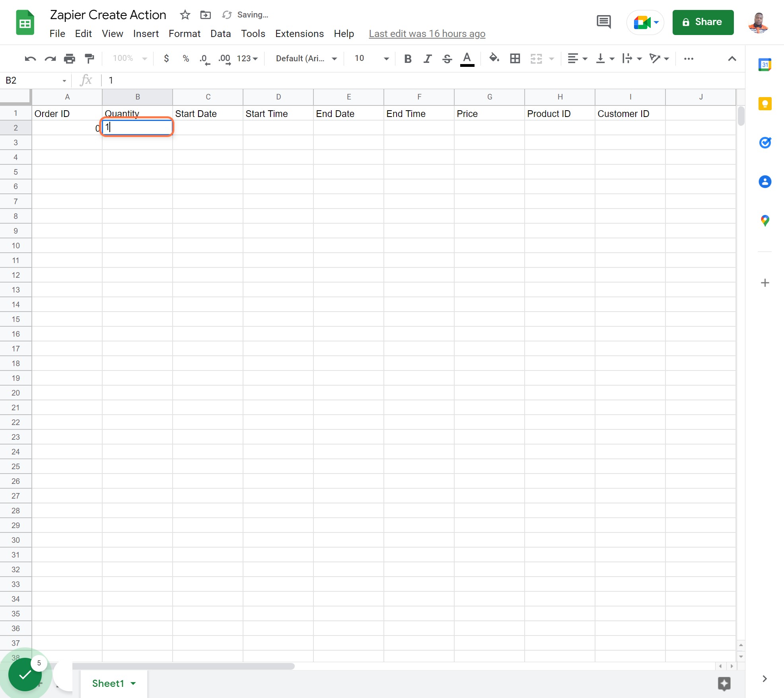Collapse the menus with up chevron
This screenshot has height=698, width=784.
(732, 59)
